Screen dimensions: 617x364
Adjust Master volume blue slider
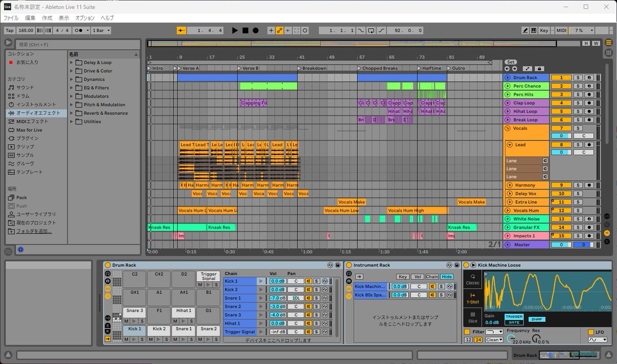[x=583, y=244]
